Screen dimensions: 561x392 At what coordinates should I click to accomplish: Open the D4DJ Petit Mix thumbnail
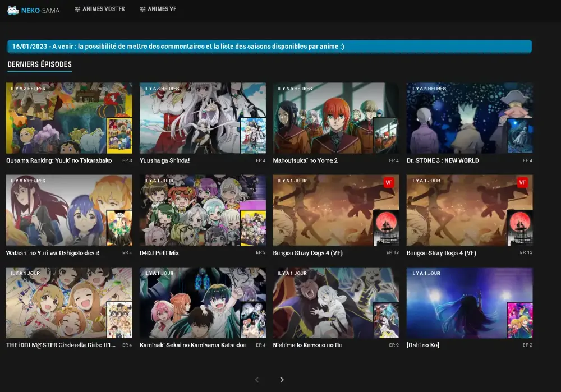pos(203,210)
